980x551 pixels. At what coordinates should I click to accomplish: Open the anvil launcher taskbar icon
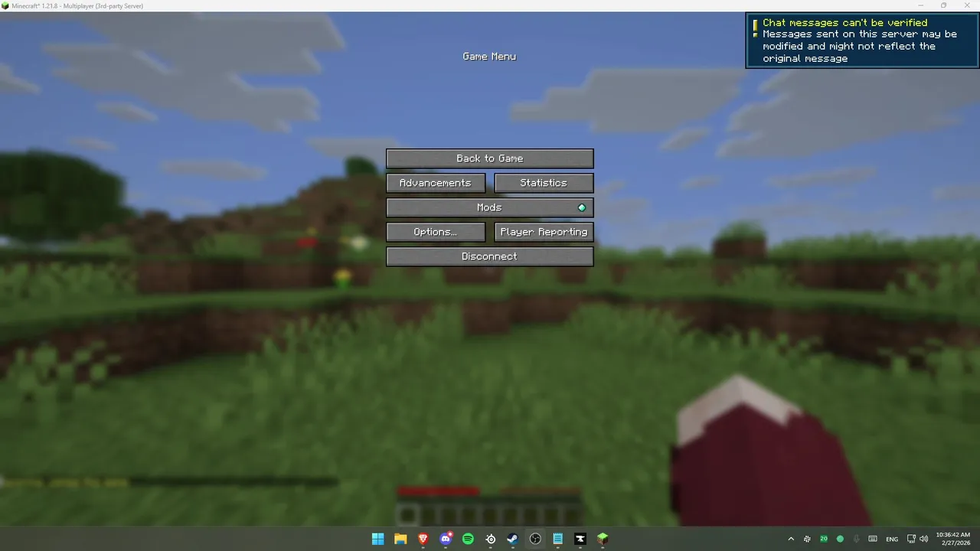(x=580, y=539)
